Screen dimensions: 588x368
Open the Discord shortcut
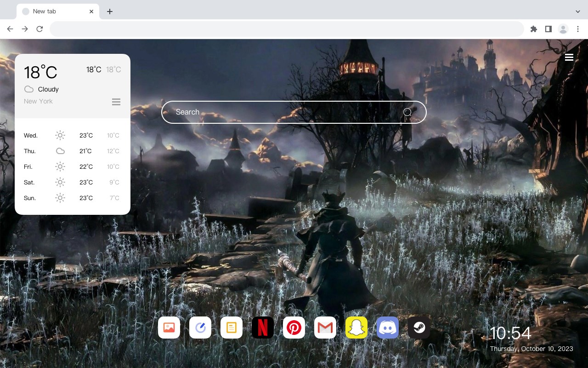click(388, 328)
